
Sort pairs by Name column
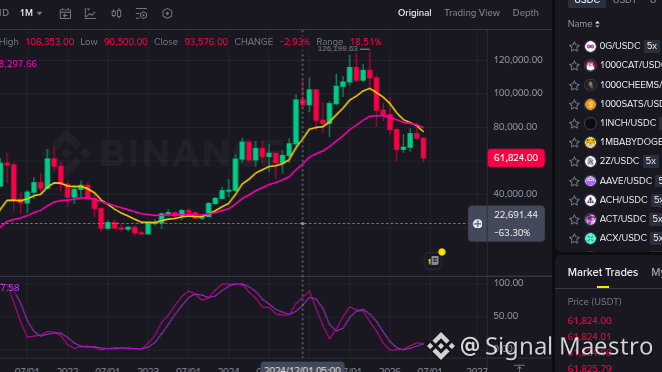[x=583, y=24]
